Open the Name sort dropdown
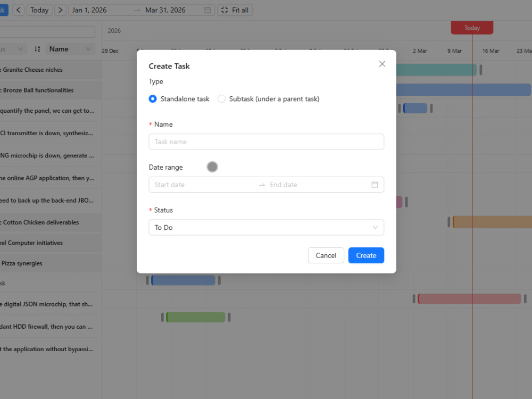 (x=70, y=49)
